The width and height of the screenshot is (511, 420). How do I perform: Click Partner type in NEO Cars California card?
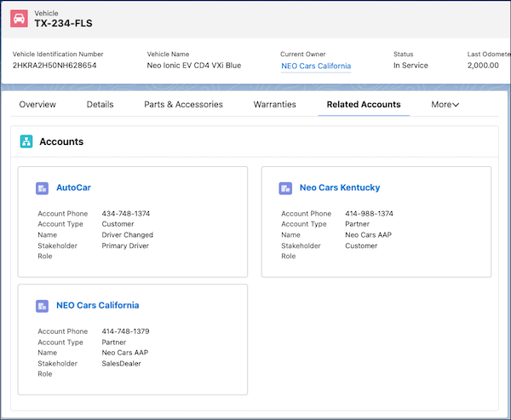(x=114, y=342)
